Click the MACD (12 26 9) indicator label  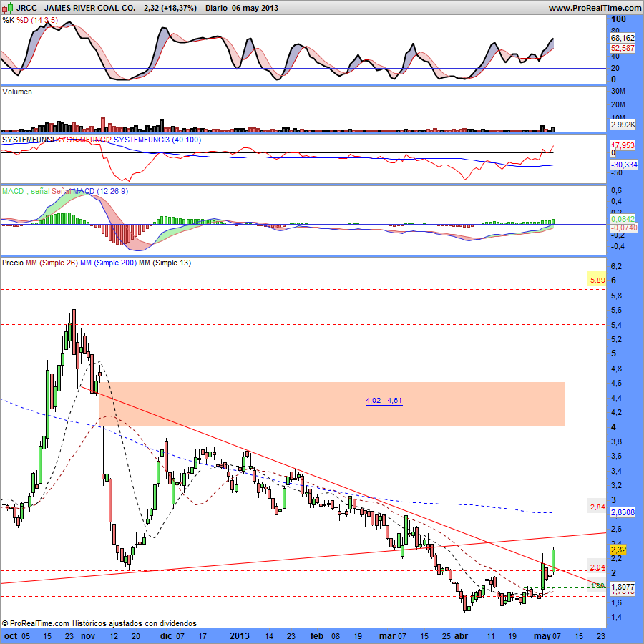point(100,191)
